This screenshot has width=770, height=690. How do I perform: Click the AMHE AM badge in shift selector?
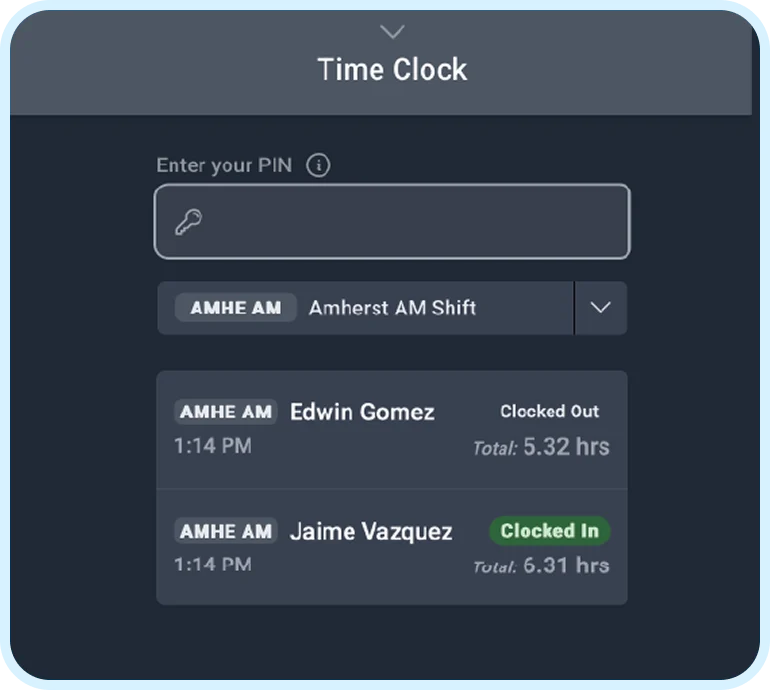pyautogui.click(x=236, y=308)
